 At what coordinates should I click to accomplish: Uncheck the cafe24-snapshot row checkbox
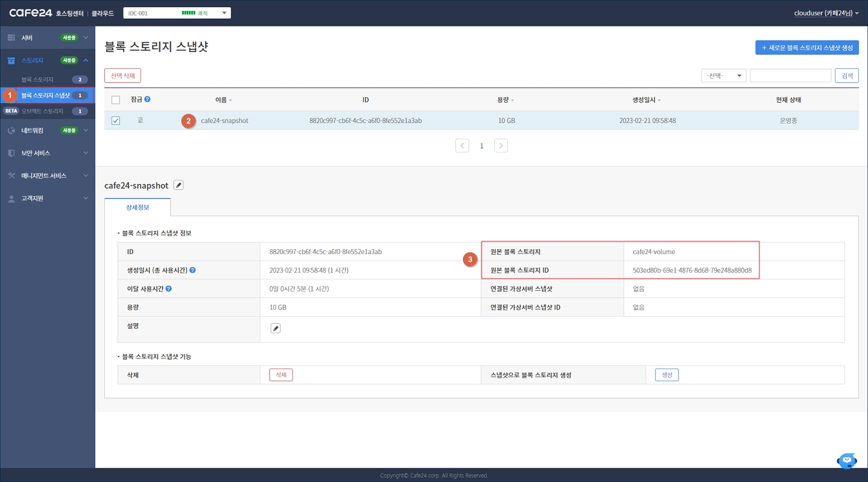pyautogui.click(x=116, y=120)
